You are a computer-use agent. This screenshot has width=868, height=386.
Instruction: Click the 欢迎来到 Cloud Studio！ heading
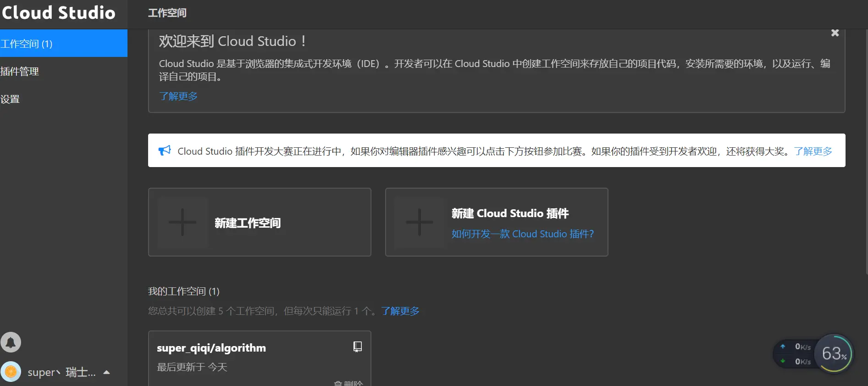point(232,41)
